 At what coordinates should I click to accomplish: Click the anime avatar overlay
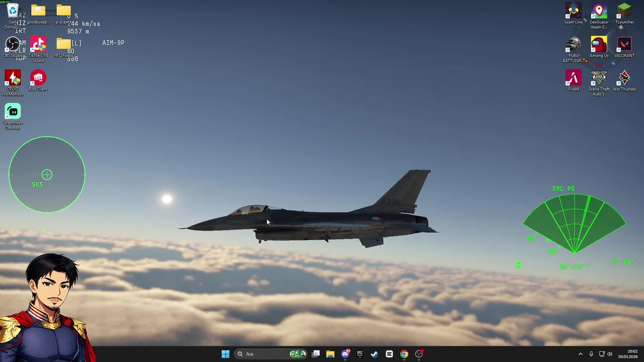(x=47, y=308)
